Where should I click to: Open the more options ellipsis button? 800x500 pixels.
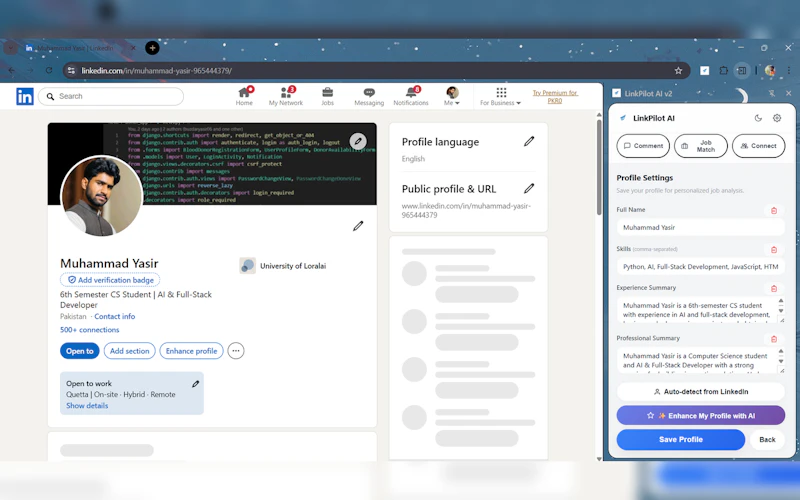click(236, 351)
